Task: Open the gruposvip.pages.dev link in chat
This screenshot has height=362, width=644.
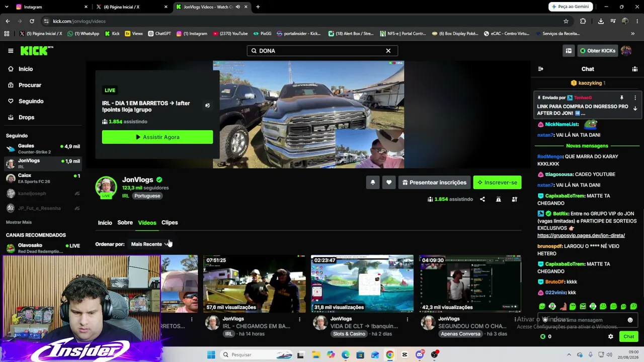Action: point(581,235)
